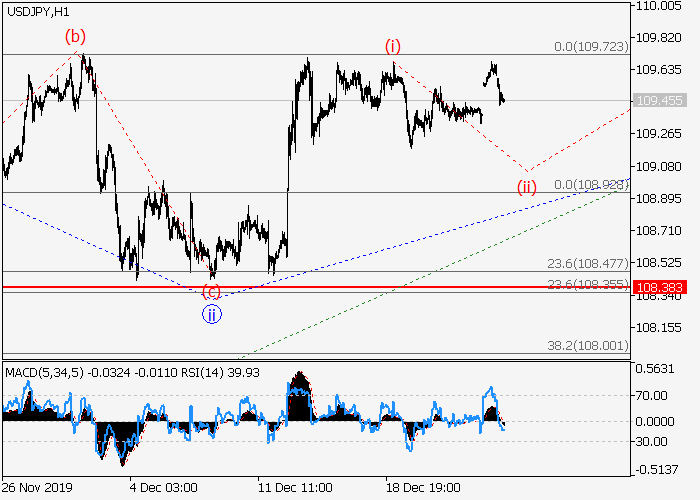The height and width of the screenshot is (500, 700).
Task: Click the 110.005 price axis value
Action: pyautogui.click(x=659, y=6)
